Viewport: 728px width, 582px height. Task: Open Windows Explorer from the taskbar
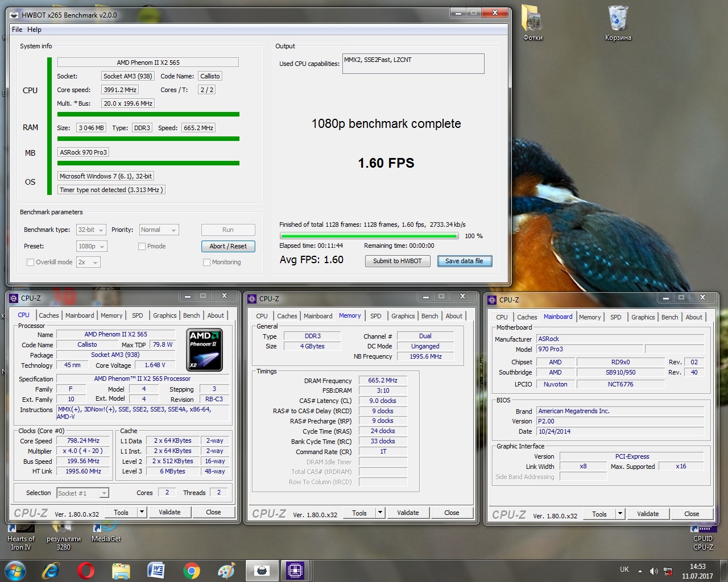pyautogui.click(x=121, y=570)
